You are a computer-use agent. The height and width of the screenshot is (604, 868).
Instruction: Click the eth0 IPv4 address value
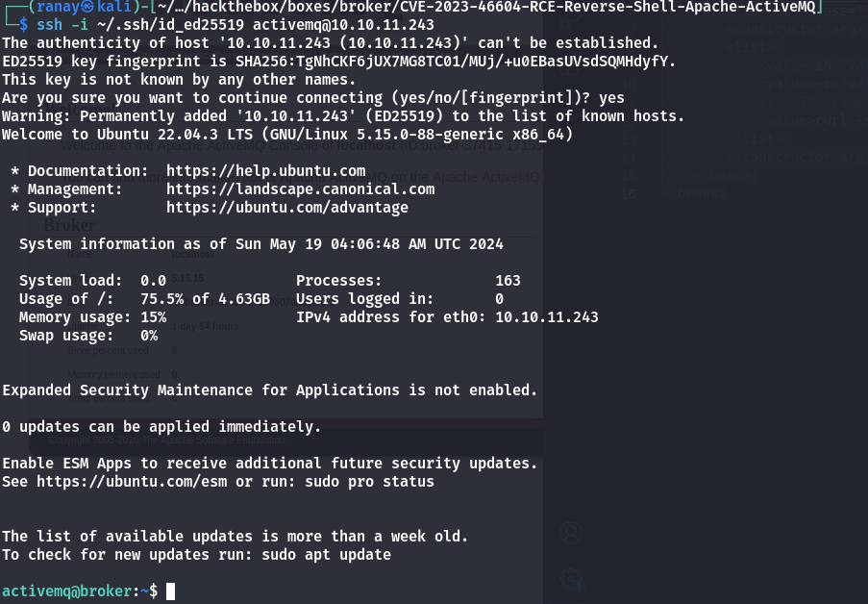[x=546, y=316]
